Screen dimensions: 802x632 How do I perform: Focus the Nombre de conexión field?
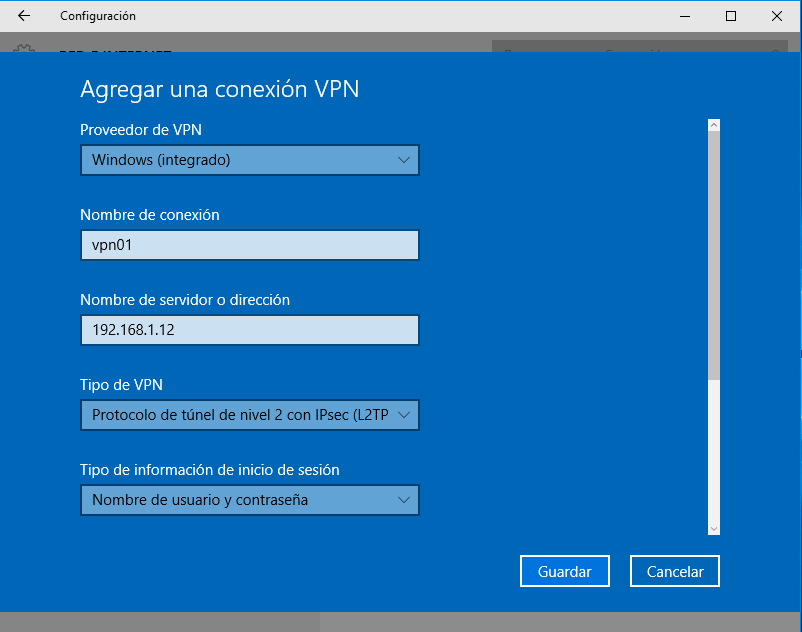249,245
